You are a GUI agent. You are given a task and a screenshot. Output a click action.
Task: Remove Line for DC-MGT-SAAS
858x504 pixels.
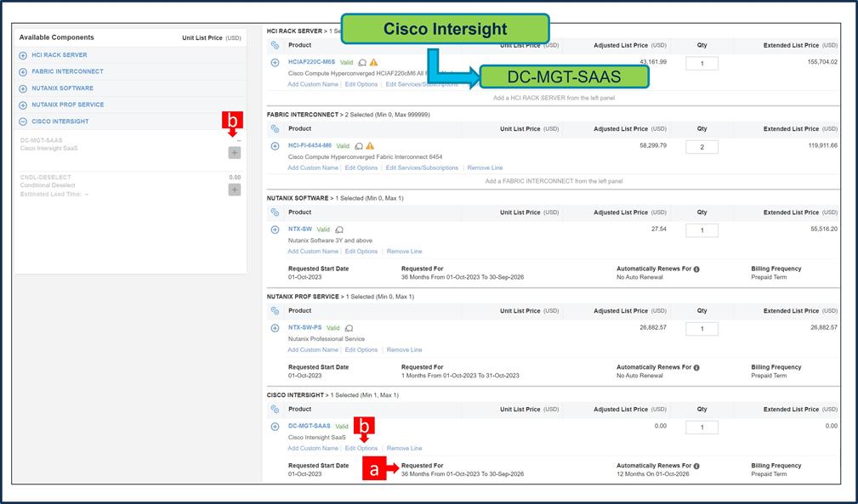pos(405,448)
